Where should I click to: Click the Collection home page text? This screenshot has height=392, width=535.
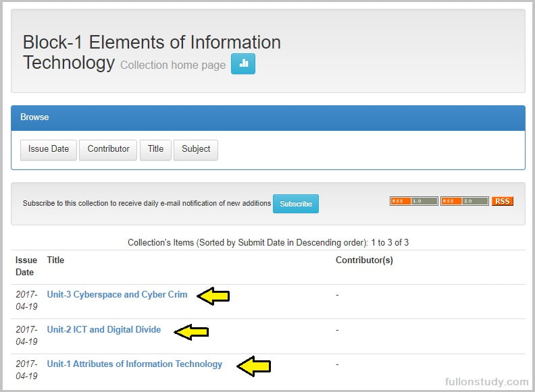coord(173,65)
